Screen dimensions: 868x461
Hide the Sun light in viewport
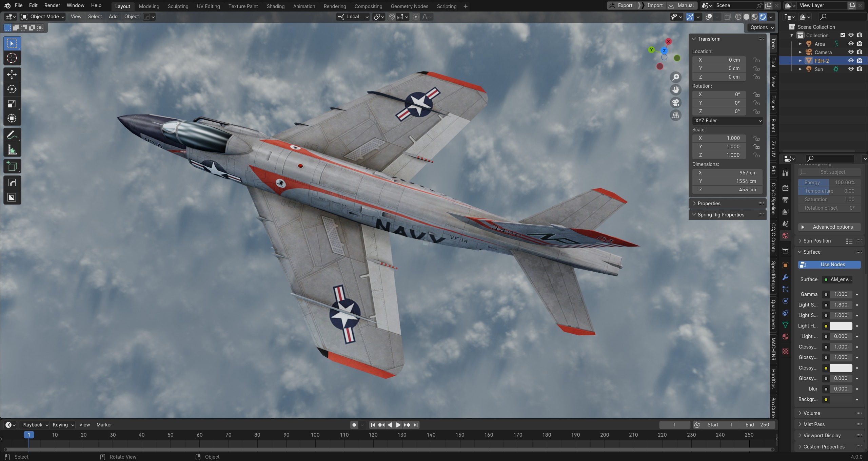(851, 69)
